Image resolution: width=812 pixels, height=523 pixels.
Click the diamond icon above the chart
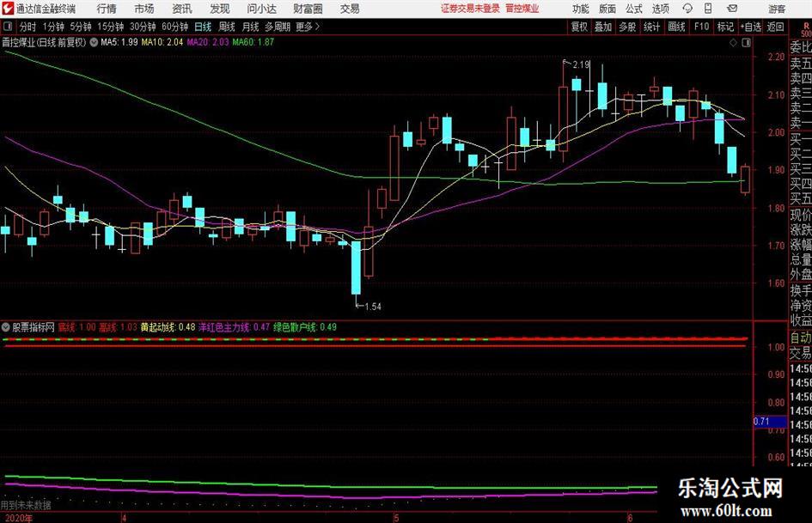733,43
